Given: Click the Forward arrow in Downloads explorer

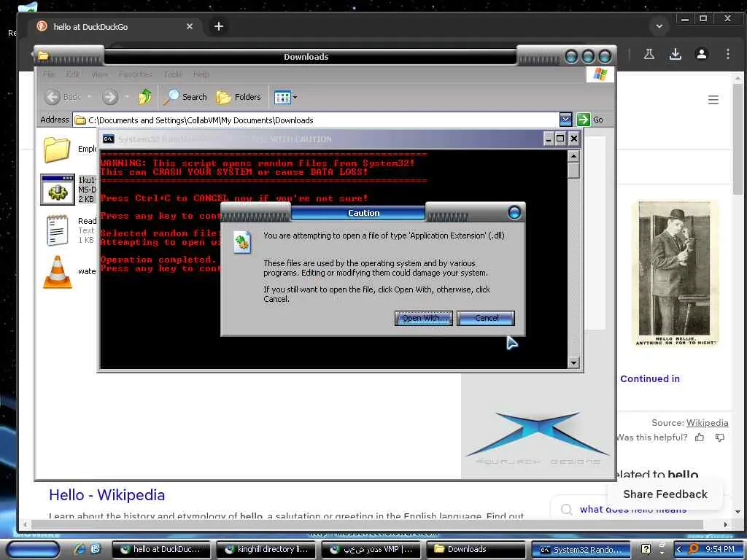Looking at the screenshot, I should (109, 97).
